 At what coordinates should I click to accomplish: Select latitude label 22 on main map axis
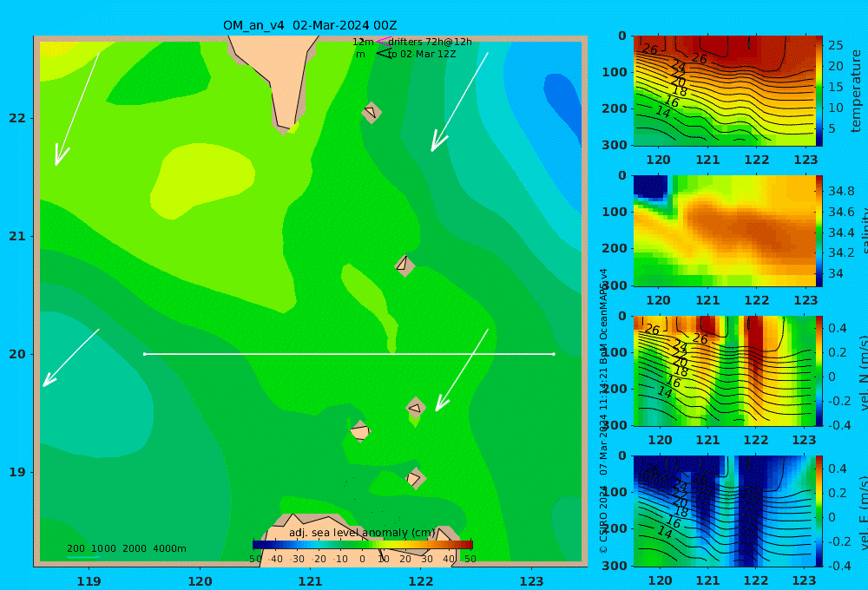(17, 118)
